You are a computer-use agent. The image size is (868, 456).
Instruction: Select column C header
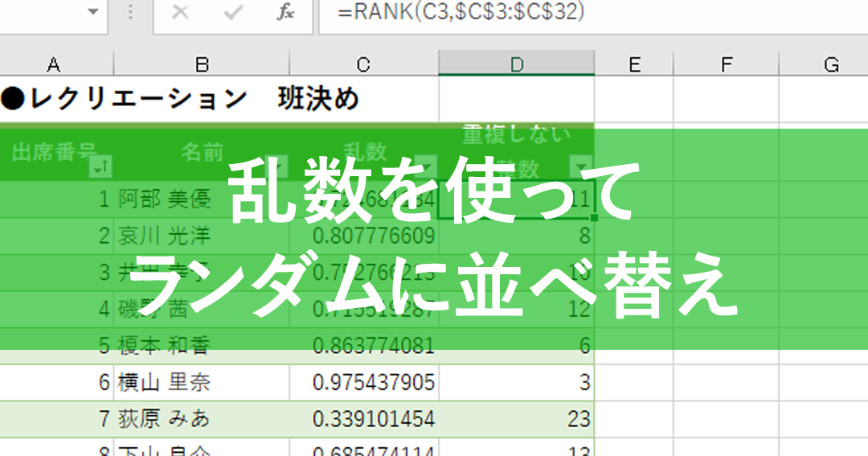364,64
